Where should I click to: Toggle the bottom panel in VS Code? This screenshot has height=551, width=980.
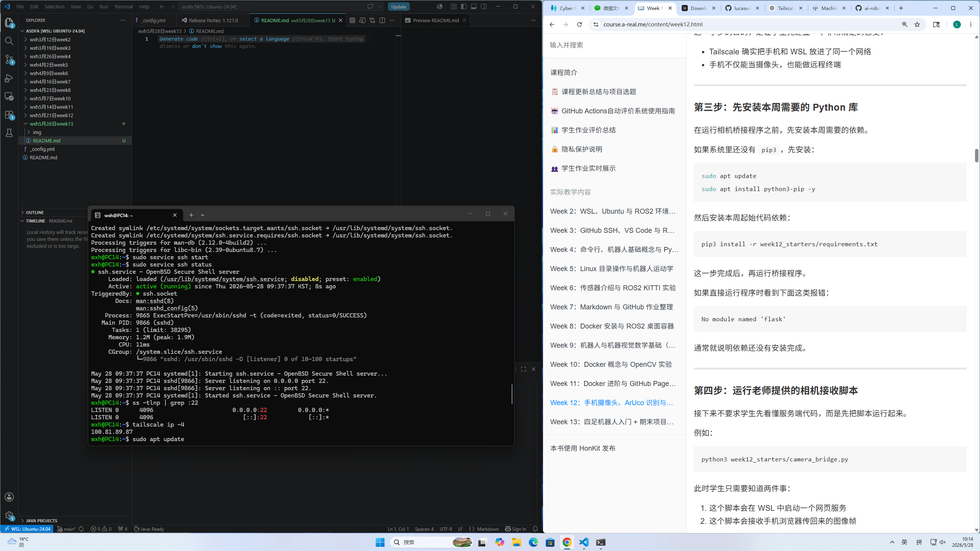[x=474, y=7]
